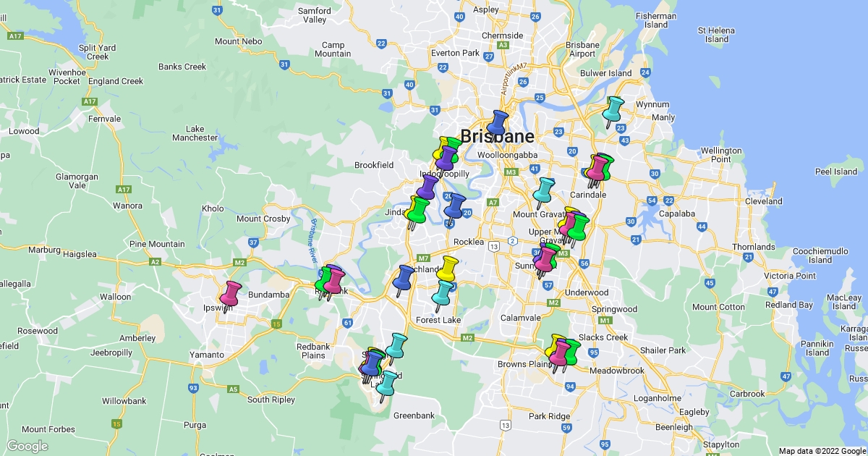Viewport: 868px width, 456px height.
Task: Click the Google logo in the corner
Action: (27, 446)
